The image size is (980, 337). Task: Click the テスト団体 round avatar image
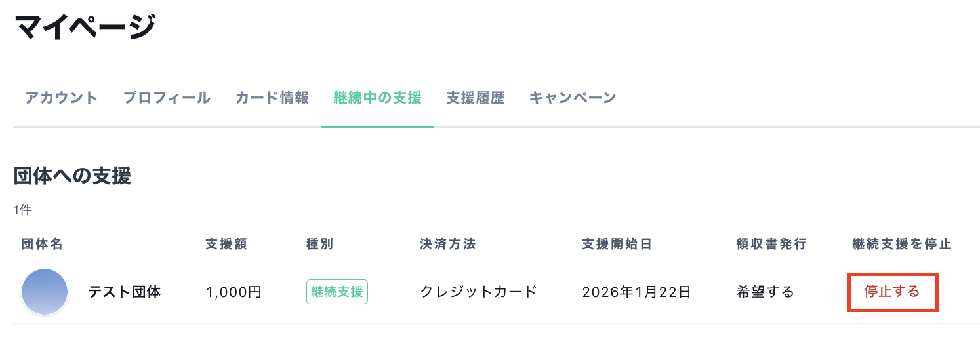(45, 292)
